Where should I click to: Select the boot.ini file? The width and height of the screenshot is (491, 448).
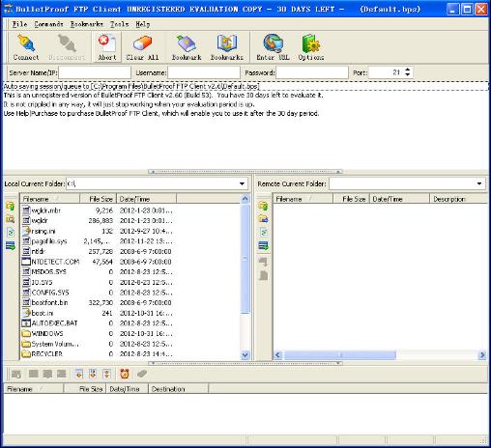(43, 313)
